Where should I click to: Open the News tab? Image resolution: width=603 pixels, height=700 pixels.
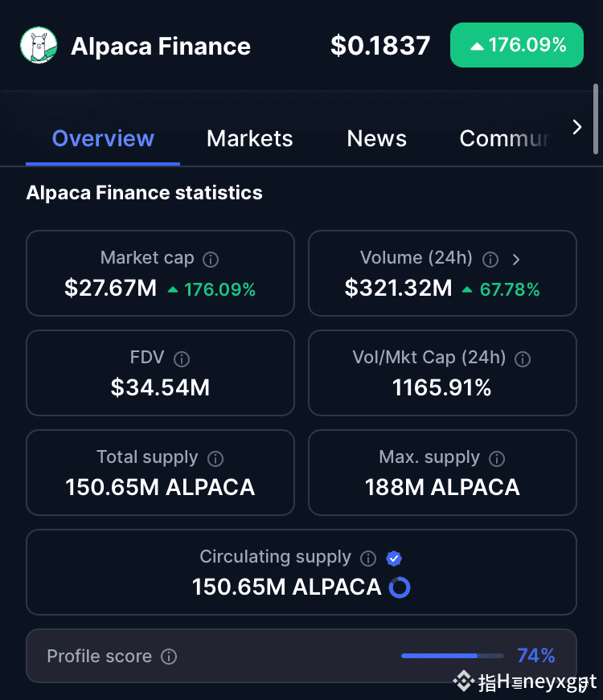click(x=376, y=138)
